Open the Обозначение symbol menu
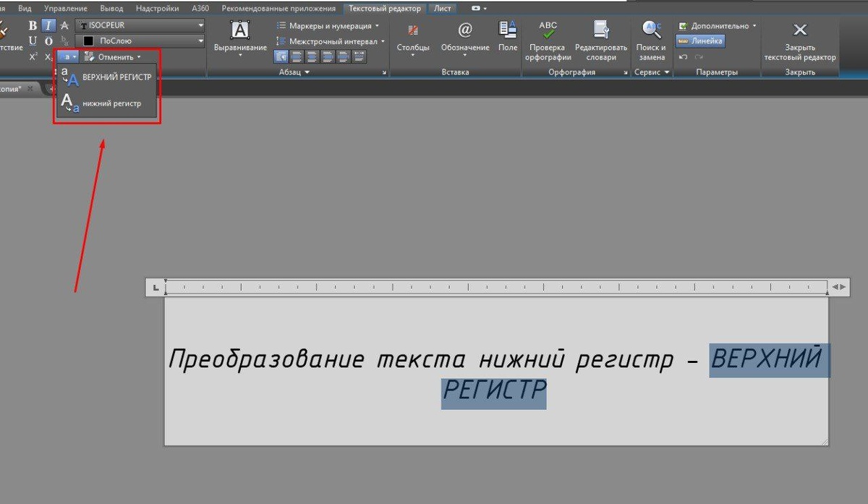 [x=465, y=38]
